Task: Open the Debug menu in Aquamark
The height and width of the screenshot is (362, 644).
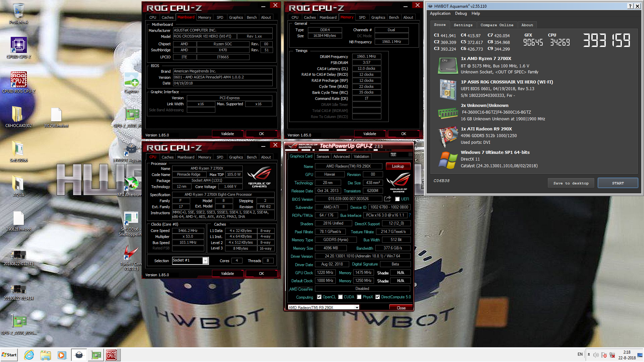Action: coord(461,13)
